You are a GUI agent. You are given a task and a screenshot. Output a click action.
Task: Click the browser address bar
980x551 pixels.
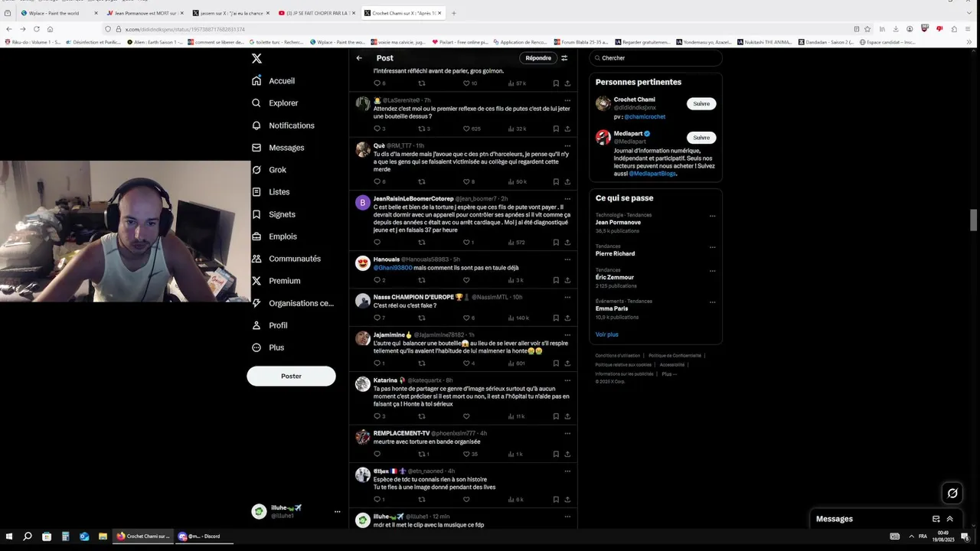pyautogui.click(x=490, y=29)
